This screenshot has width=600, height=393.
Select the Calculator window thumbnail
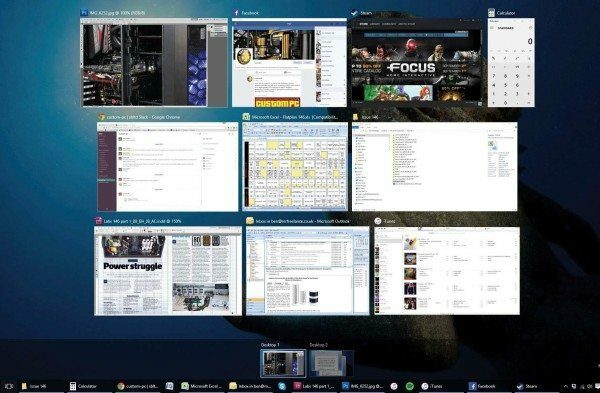tap(511, 62)
